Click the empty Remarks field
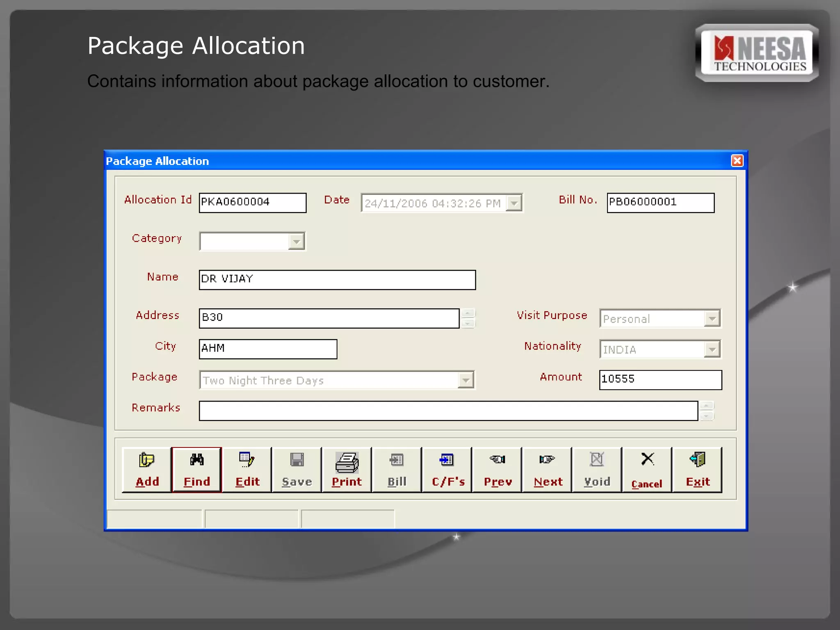Viewport: 840px width, 630px height. tap(448, 411)
